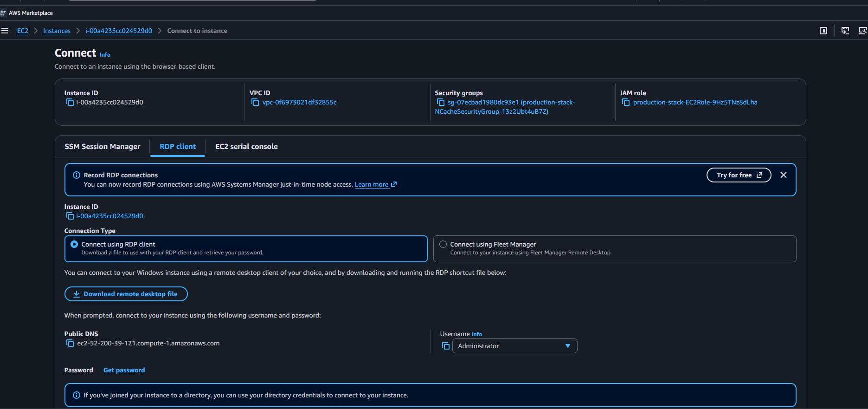The width and height of the screenshot is (868, 409).
Task: Open the Administrator username dropdown
Action: [x=514, y=346]
